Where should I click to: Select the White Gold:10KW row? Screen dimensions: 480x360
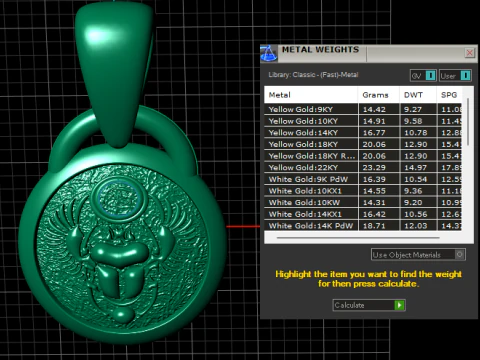[363, 203]
